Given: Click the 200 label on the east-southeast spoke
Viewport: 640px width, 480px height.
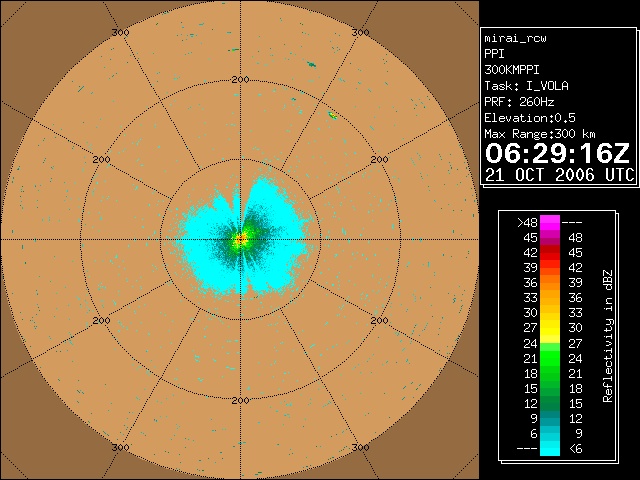Looking at the screenshot, I should click(x=379, y=321).
